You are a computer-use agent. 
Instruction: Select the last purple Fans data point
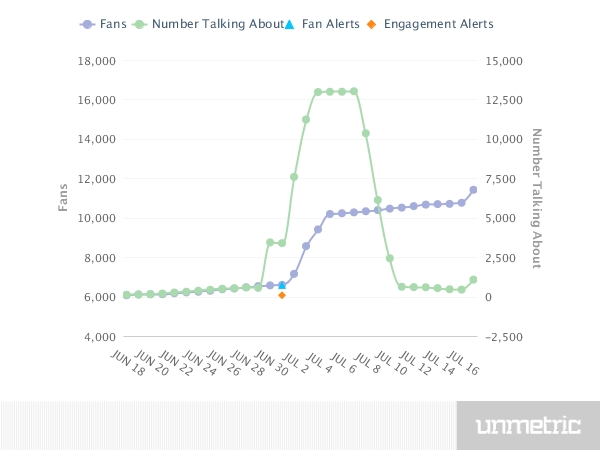click(473, 190)
